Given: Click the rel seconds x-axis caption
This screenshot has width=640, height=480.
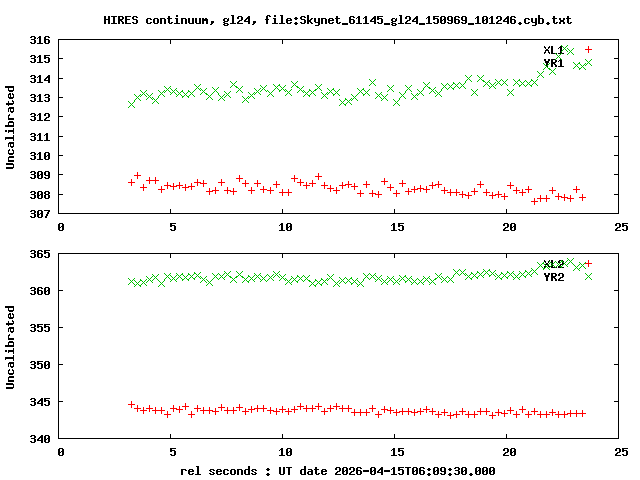Looking at the screenshot, I should click(x=219, y=471).
